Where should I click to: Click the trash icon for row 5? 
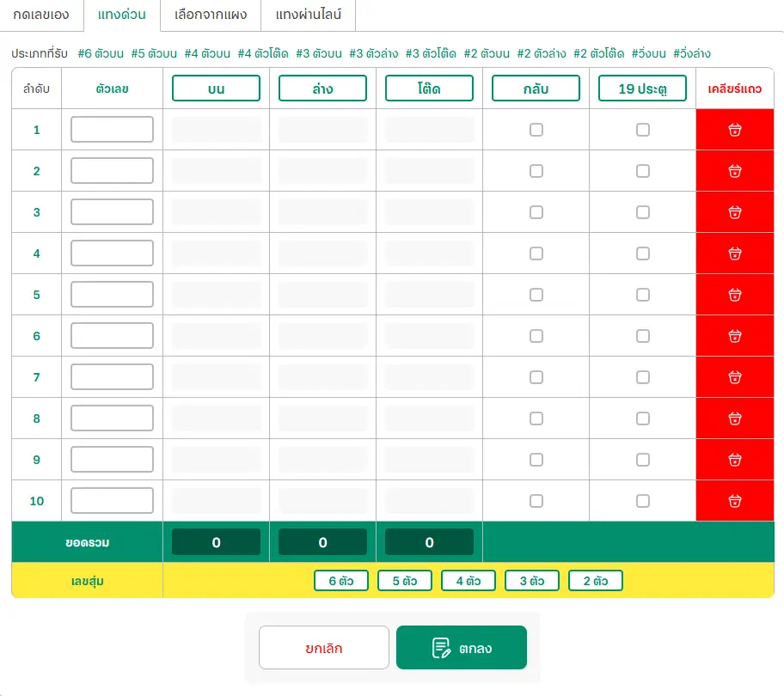pos(735,295)
